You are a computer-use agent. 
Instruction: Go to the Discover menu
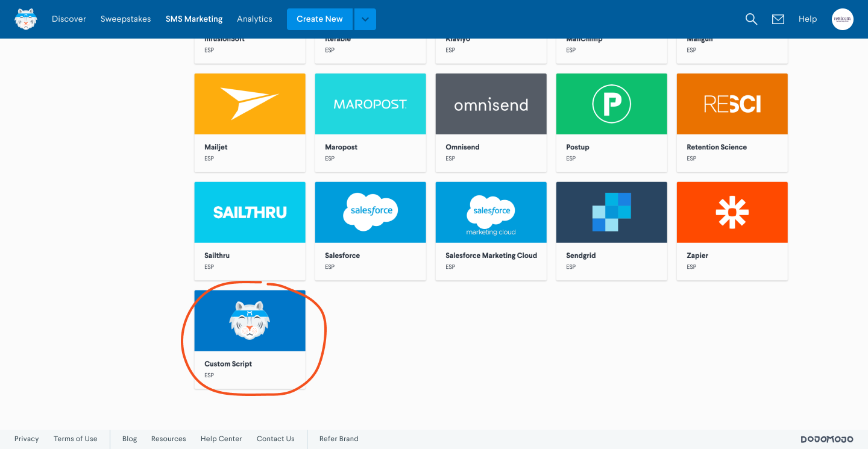click(69, 19)
